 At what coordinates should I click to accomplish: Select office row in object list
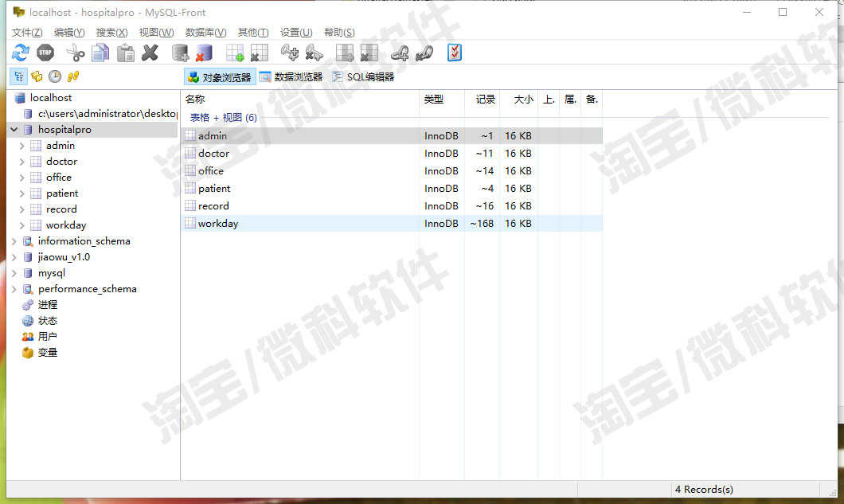393,170
